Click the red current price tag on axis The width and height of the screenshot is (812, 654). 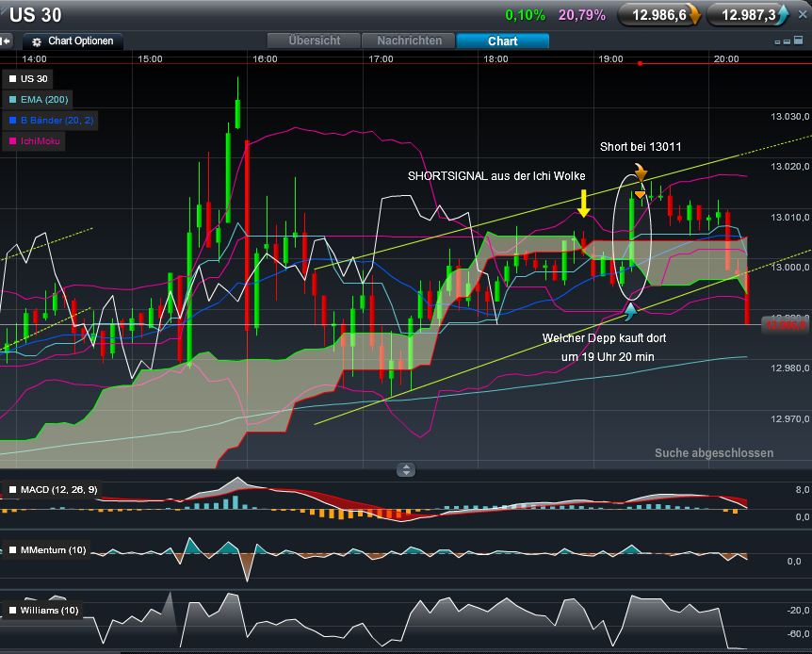coord(784,324)
